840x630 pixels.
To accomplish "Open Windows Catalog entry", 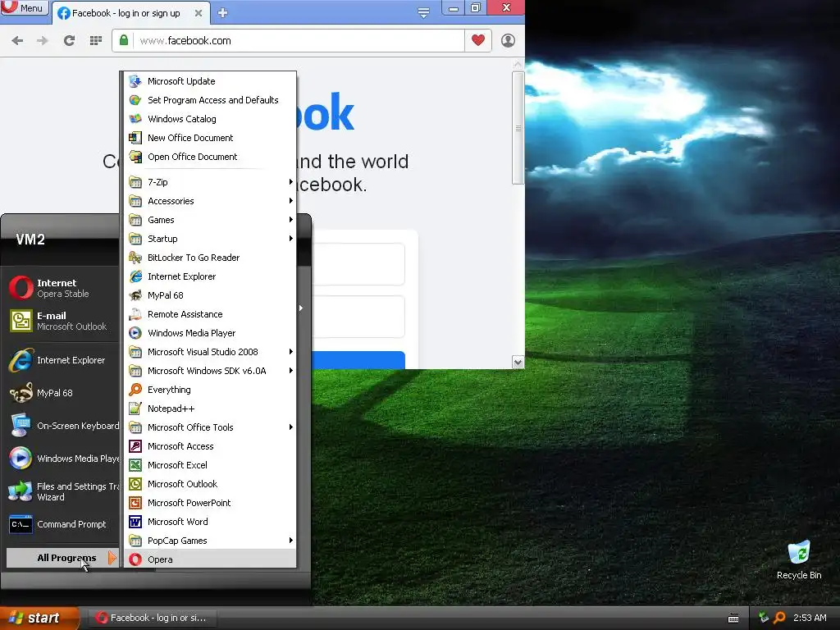I will [210, 119].
